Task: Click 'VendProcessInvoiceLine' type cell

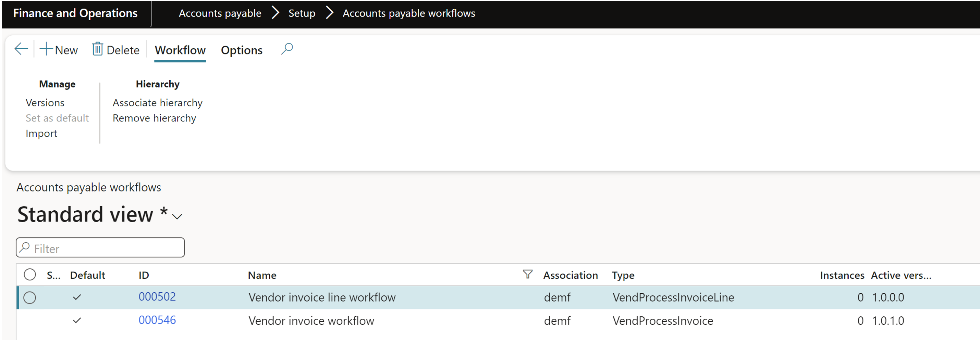Action: pyautogui.click(x=673, y=297)
